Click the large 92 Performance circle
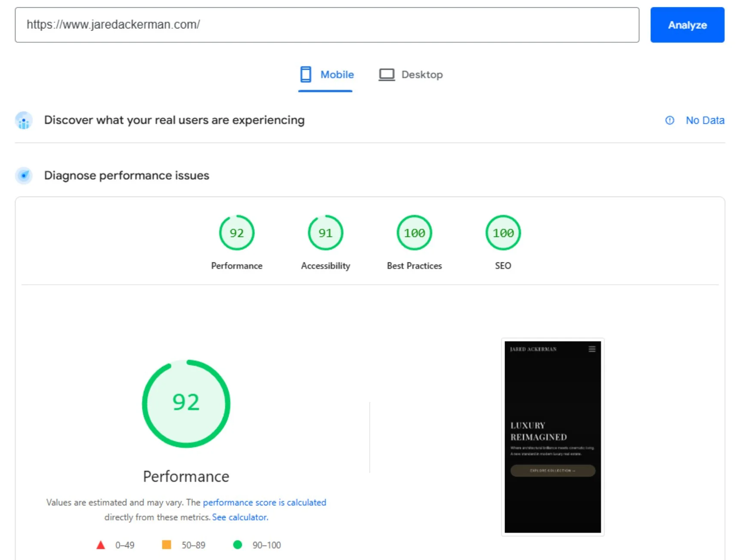This screenshot has width=737, height=560. pos(185,403)
